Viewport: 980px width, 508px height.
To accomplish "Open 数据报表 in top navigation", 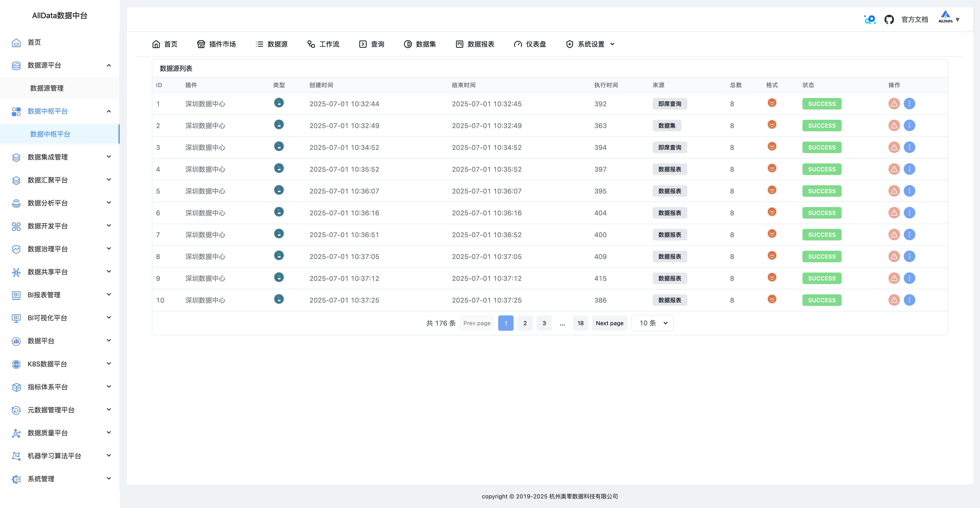I will pyautogui.click(x=475, y=44).
